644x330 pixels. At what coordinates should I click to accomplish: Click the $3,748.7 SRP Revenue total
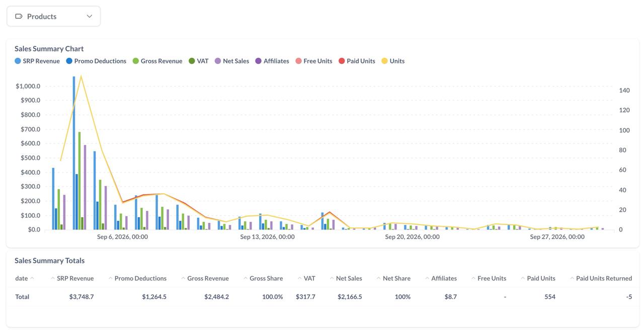pos(82,297)
